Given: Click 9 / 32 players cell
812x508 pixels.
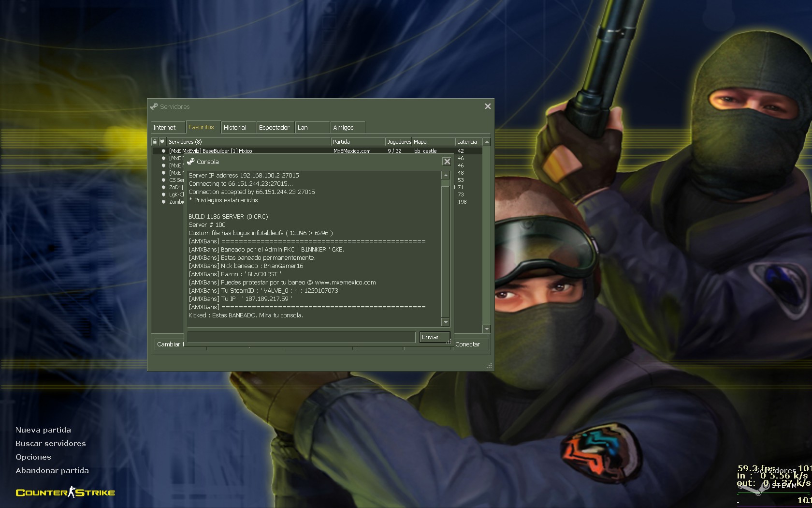Looking at the screenshot, I should click(x=394, y=151).
